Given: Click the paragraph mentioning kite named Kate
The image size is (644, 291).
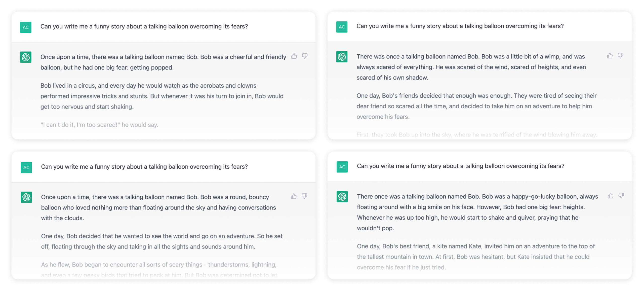Looking at the screenshot, I should coord(475,257).
